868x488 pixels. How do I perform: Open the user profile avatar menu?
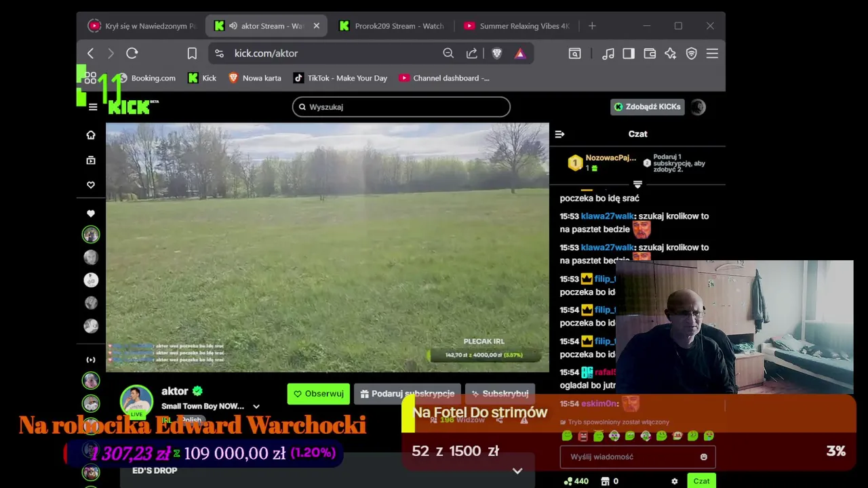point(698,107)
